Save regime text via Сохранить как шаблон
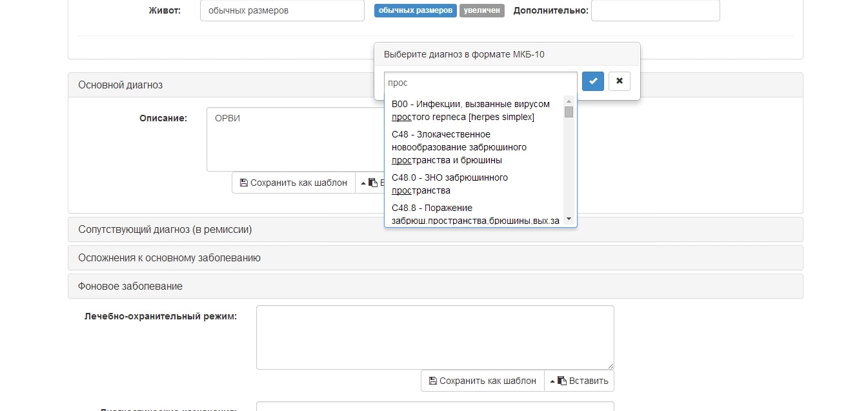Screen dimensions: 868x411 tap(483, 381)
